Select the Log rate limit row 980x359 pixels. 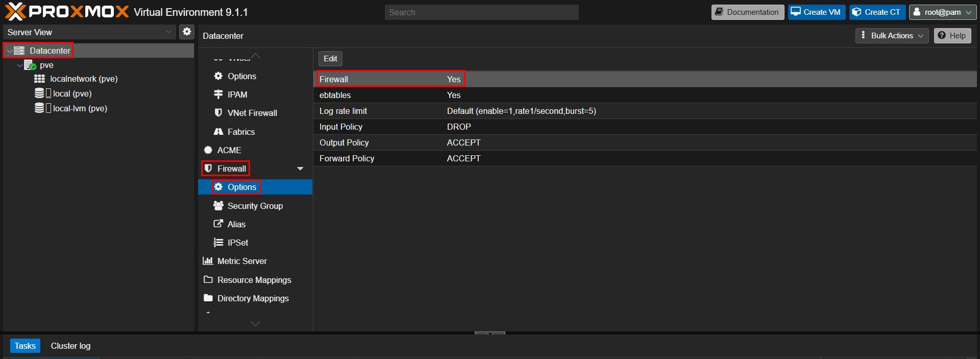point(645,111)
